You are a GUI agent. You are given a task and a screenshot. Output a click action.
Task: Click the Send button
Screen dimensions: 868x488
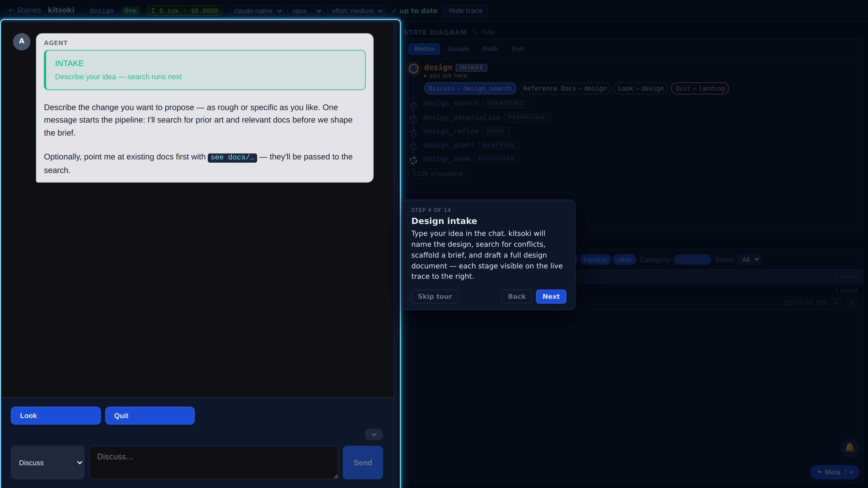(363, 463)
